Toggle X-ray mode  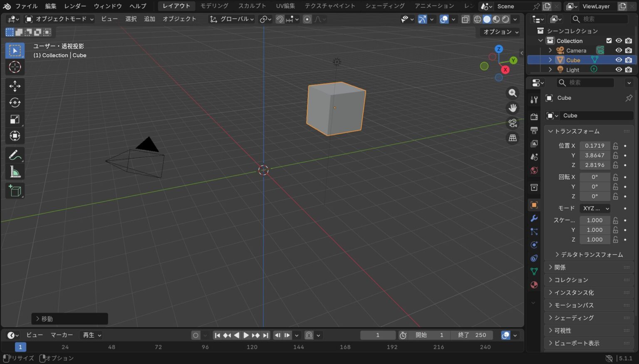(466, 19)
